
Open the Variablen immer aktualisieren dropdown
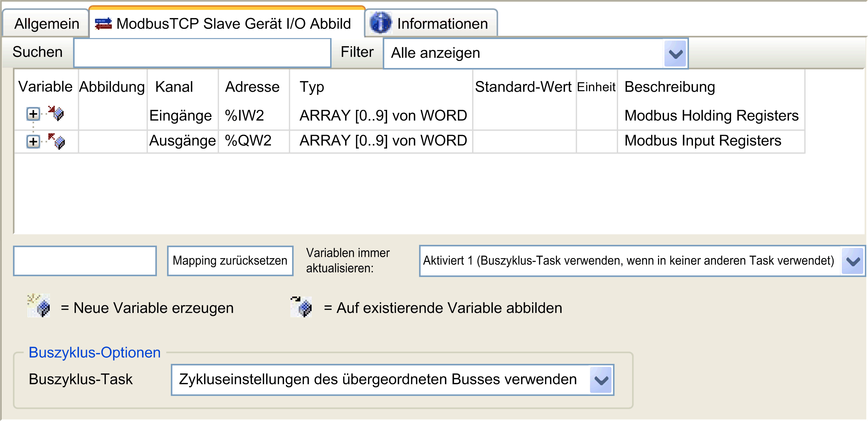(x=852, y=261)
